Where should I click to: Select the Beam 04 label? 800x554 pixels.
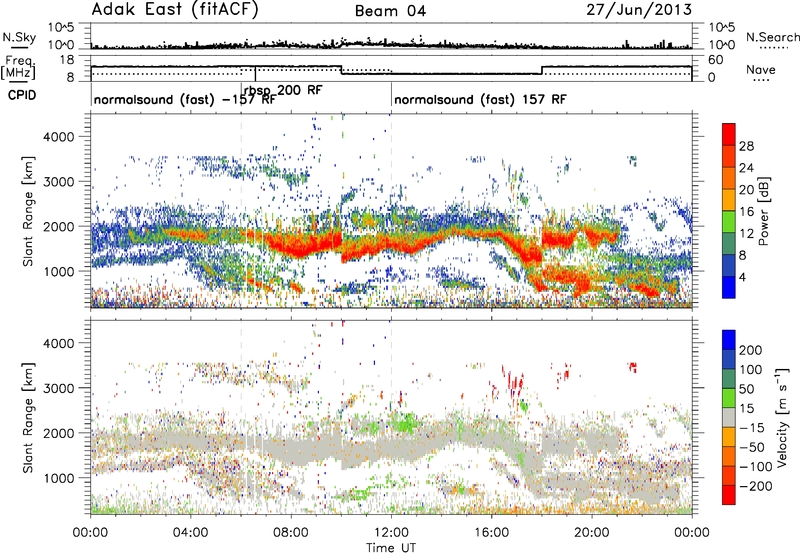click(x=390, y=11)
